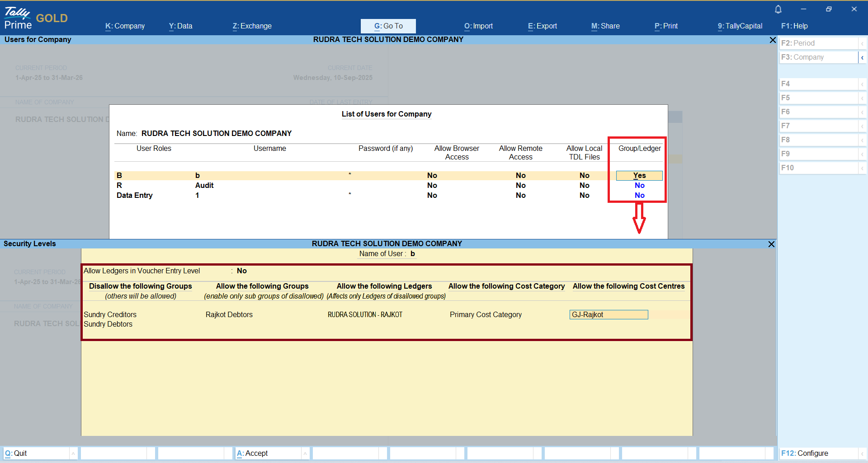Open the F1 Help menu
Viewport: 868px width, 463px height.
[x=794, y=26]
